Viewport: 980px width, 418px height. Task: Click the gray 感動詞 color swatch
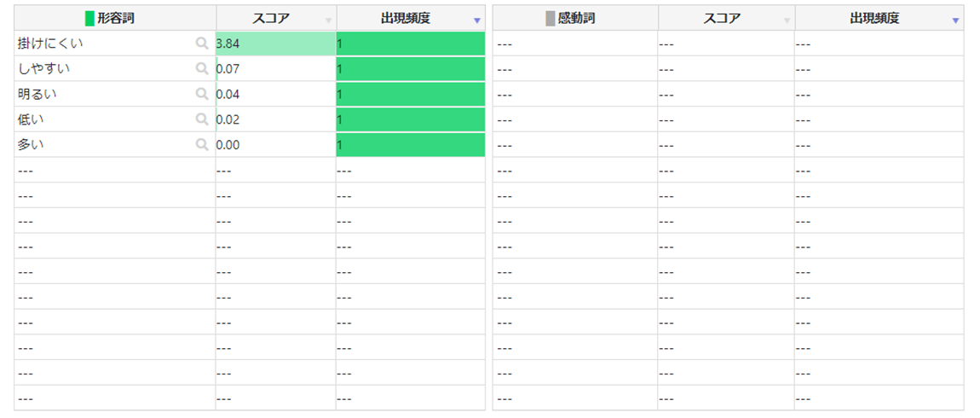(x=551, y=18)
